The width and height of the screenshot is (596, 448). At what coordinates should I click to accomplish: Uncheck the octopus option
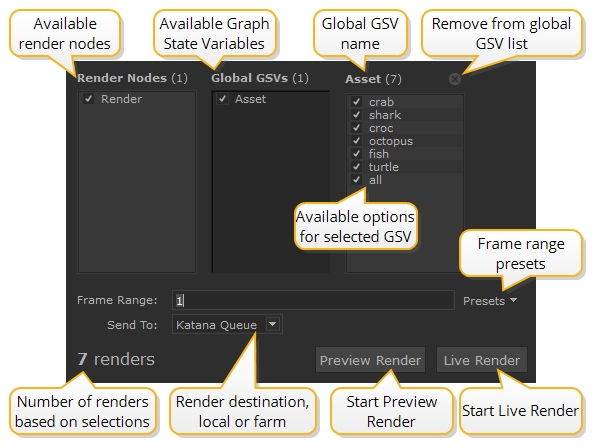[356, 141]
